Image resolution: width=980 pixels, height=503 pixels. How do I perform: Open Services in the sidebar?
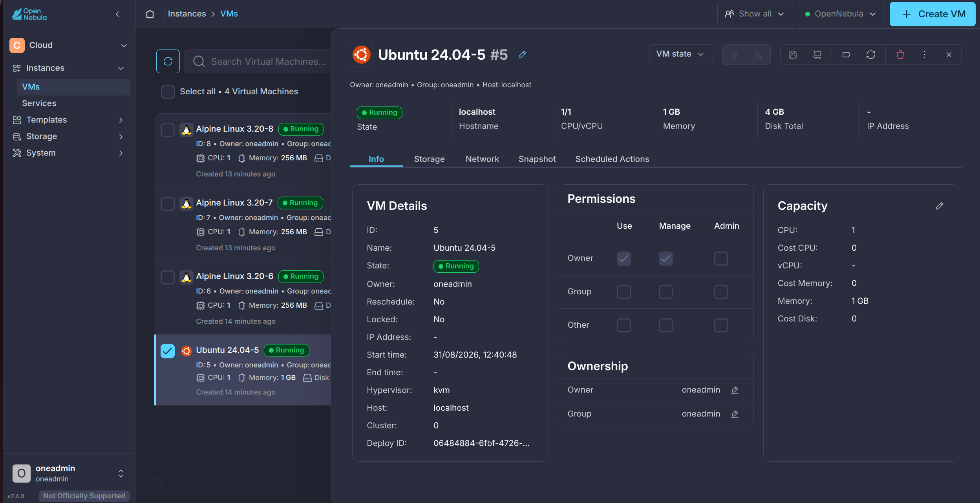tap(74, 103)
